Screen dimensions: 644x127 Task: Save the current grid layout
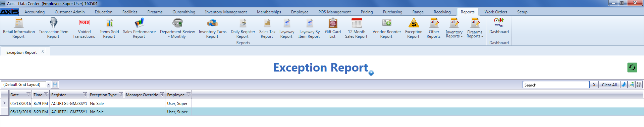click(x=55, y=85)
